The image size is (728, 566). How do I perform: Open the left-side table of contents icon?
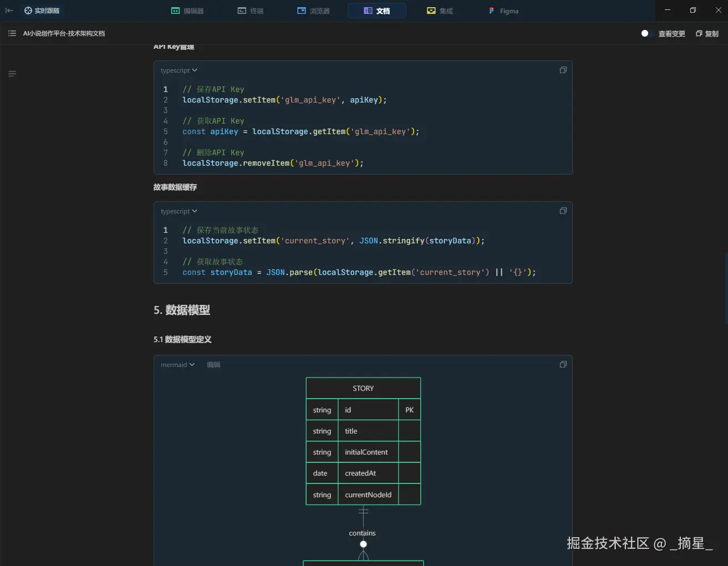[x=12, y=74]
